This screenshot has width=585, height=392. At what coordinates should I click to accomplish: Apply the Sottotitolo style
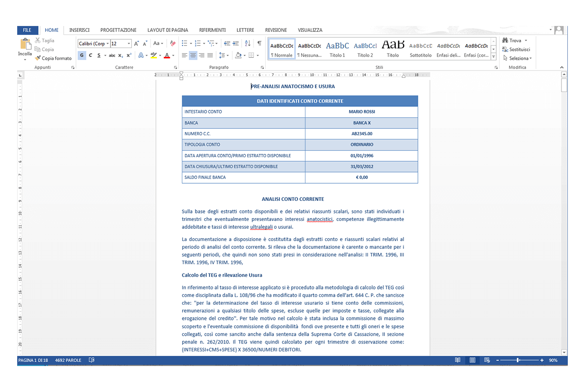click(420, 49)
